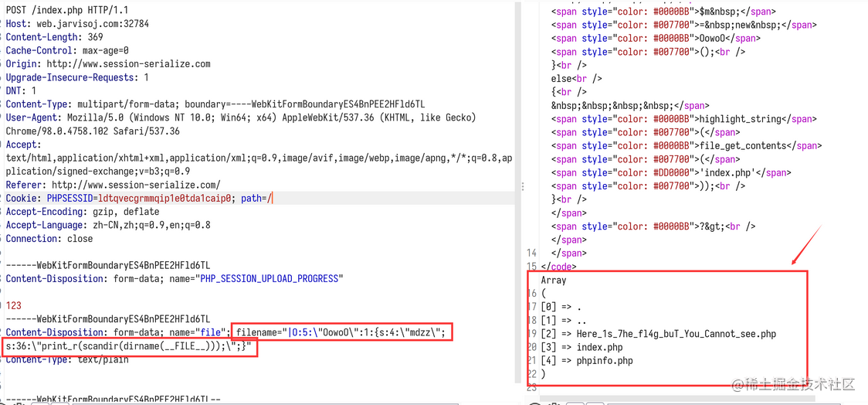The height and width of the screenshot is (405, 868).
Task: Click the 'highlight_string' span line
Action: tap(683, 119)
